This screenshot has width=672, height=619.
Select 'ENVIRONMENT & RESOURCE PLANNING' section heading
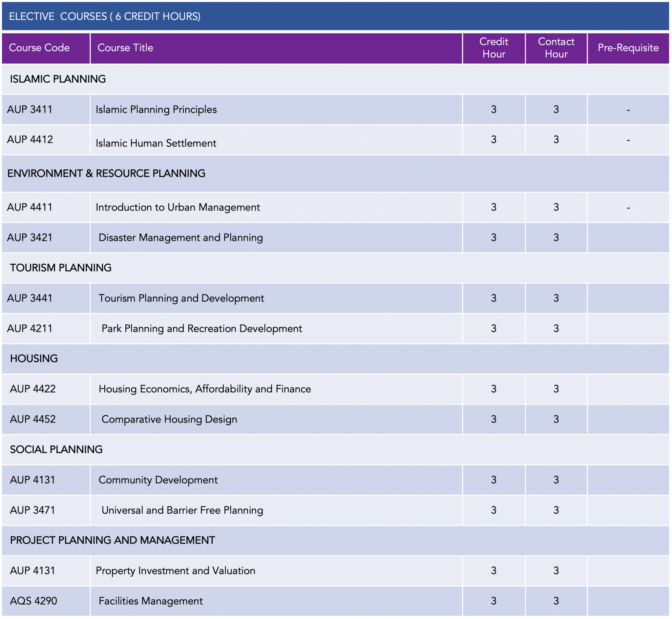[x=106, y=174]
